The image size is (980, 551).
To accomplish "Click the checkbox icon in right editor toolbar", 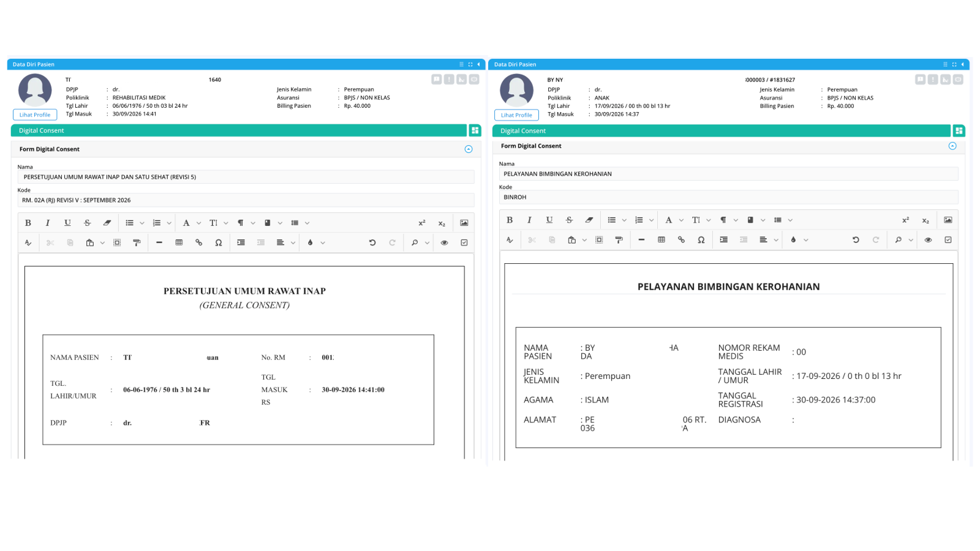I will [x=948, y=239].
